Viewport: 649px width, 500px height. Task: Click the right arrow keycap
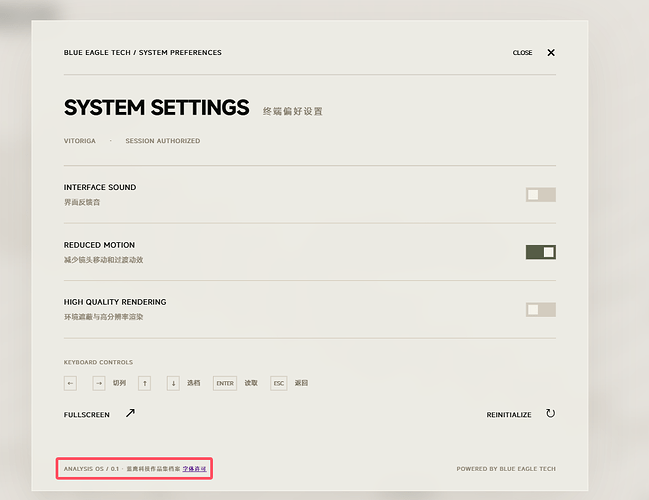(x=99, y=383)
